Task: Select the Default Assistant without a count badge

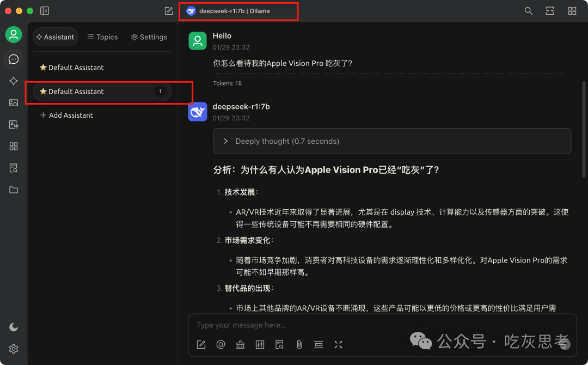Action: tap(102, 68)
